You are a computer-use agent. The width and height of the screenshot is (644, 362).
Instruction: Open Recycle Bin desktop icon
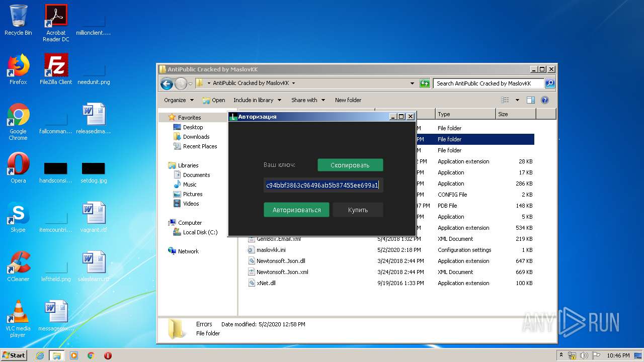click(x=18, y=20)
